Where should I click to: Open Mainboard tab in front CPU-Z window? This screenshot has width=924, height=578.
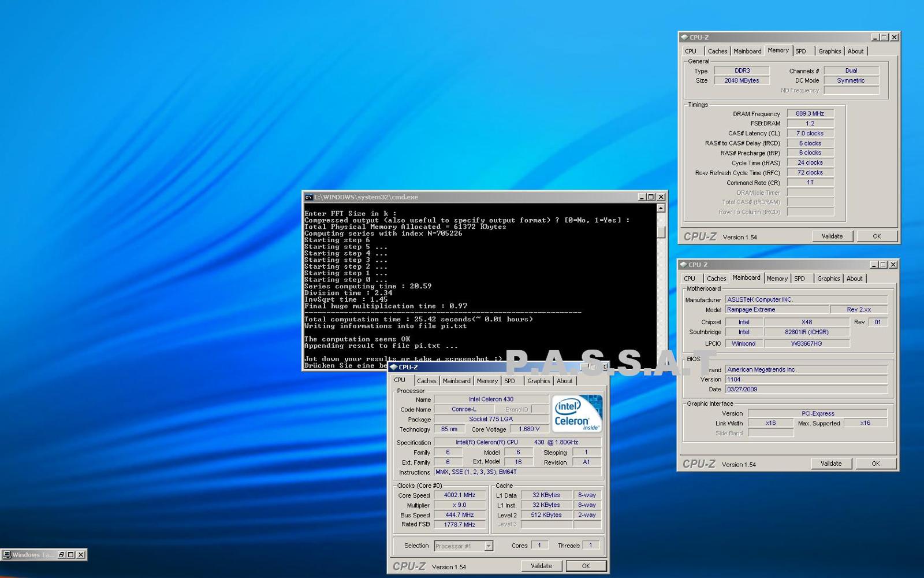point(456,381)
